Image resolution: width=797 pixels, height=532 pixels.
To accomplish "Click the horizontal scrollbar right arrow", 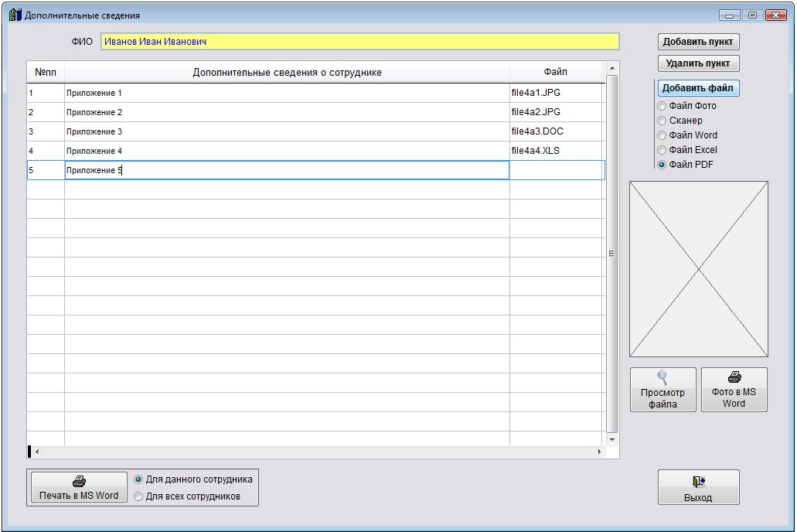I will (x=600, y=452).
